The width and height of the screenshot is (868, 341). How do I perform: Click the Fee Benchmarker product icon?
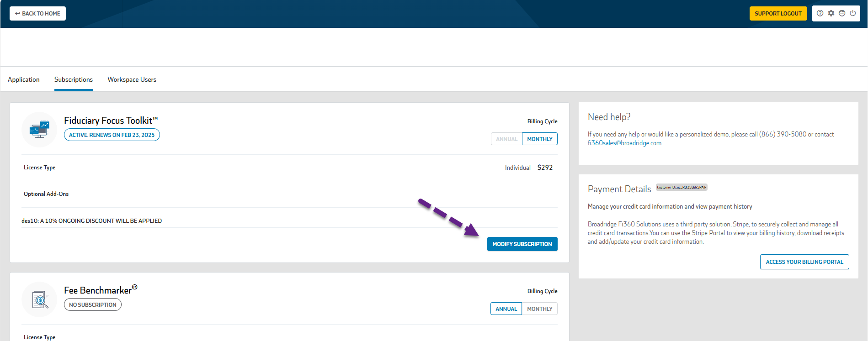(39, 299)
